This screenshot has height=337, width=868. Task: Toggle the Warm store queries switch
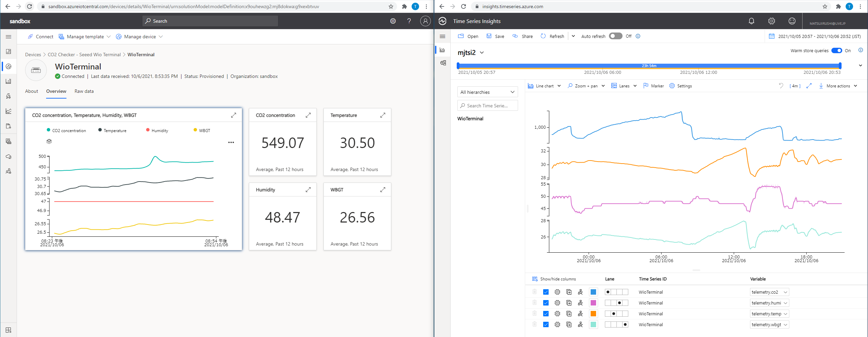point(837,51)
